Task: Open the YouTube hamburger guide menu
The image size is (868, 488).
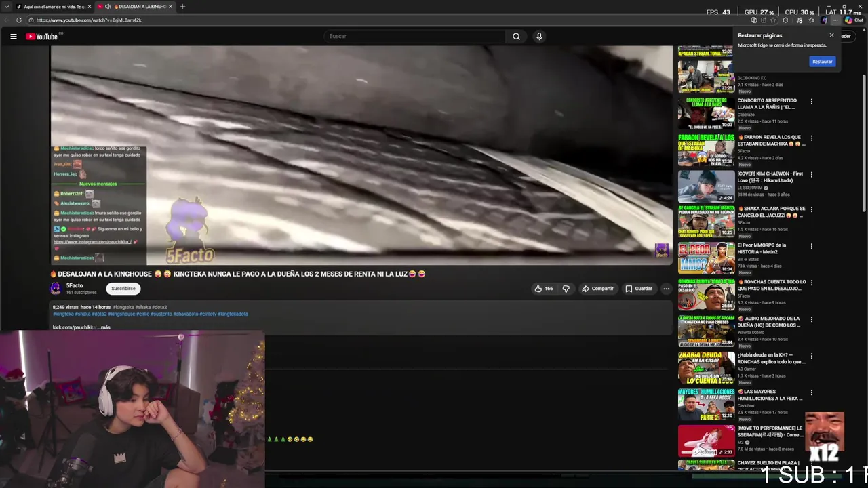Action: pyautogui.click(x=13, y=37)
